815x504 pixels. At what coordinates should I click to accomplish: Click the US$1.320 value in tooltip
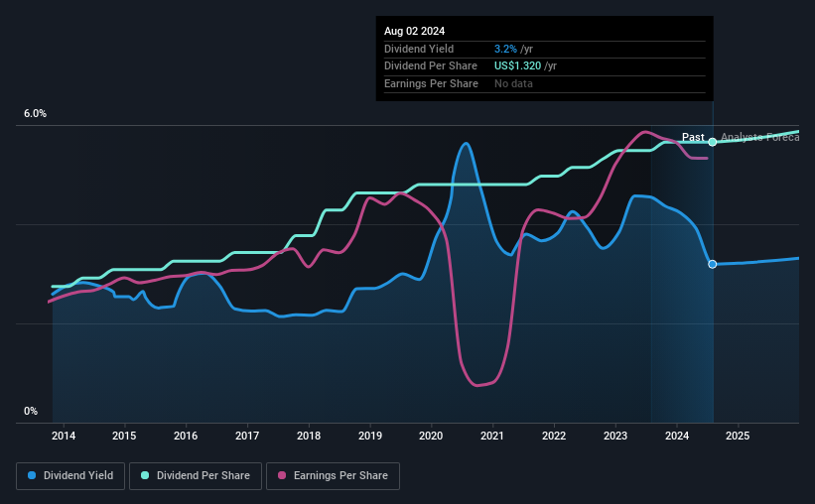(518, 66)
